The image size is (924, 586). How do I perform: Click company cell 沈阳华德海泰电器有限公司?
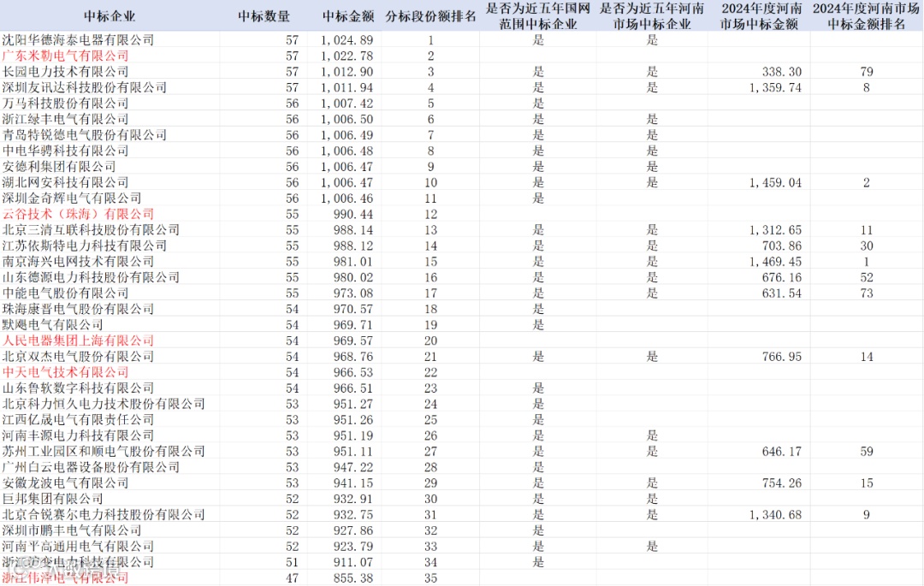tap(79, 39)
